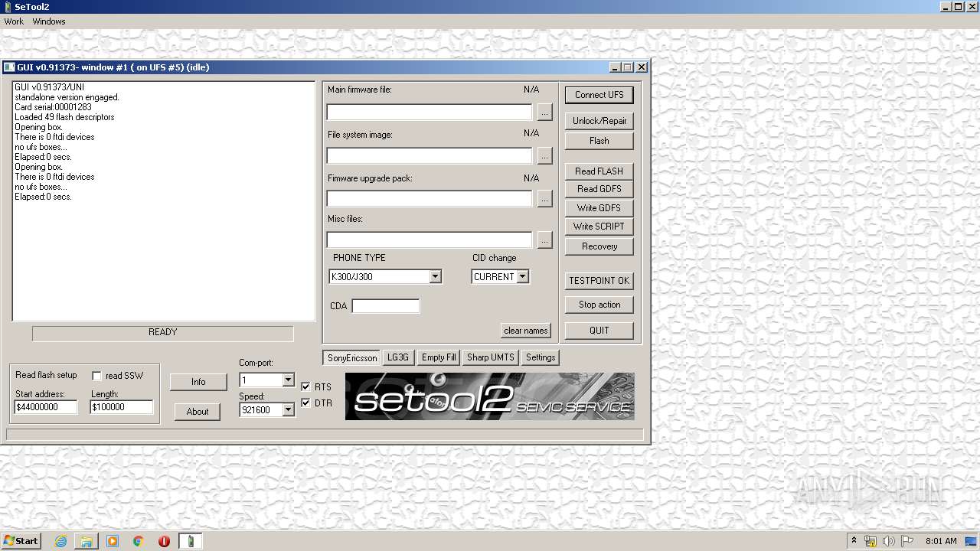The width and height of the screenshot is (980, 551).
Task: Click the Unlock/Repair button
Action: 599,121
